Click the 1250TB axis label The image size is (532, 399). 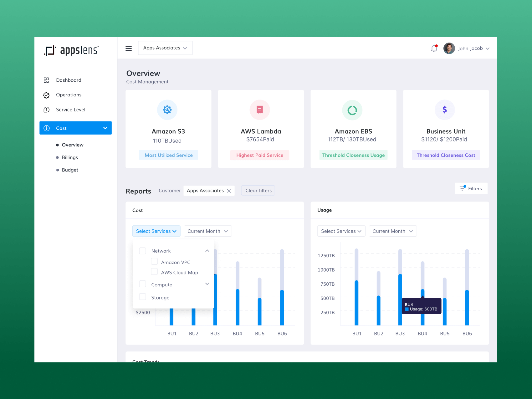[x=326, y=256]
